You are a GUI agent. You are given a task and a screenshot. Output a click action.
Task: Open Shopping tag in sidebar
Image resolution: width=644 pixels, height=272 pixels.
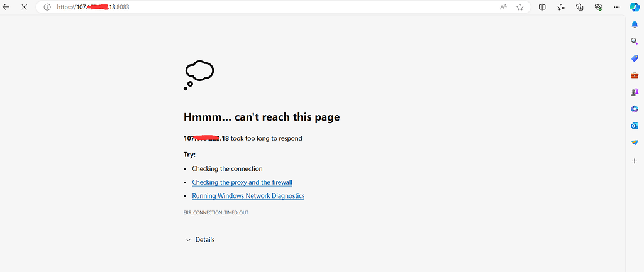(635, 58)
